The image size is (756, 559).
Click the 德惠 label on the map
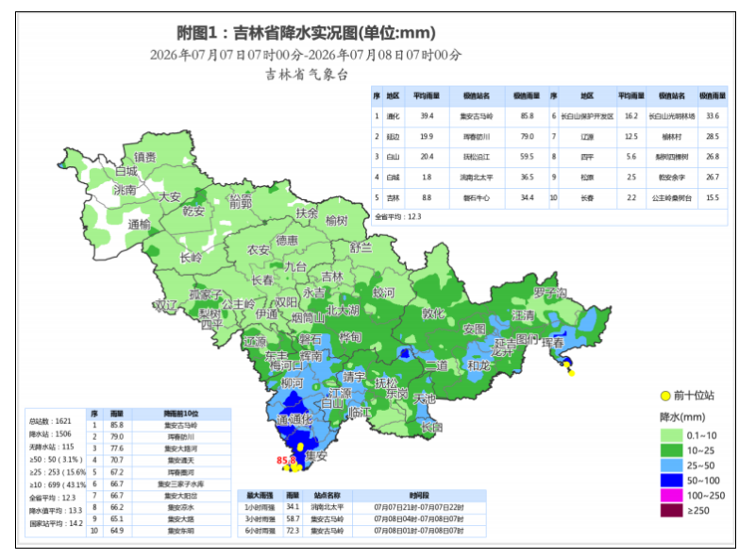coord(287,240)
